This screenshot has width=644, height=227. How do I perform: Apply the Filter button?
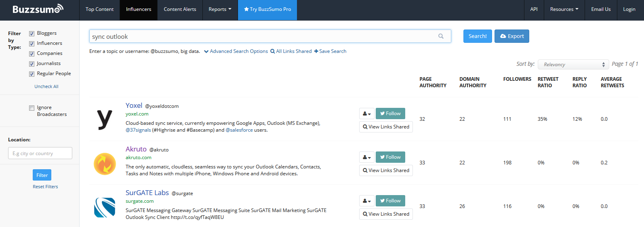(x=42, y=175)
